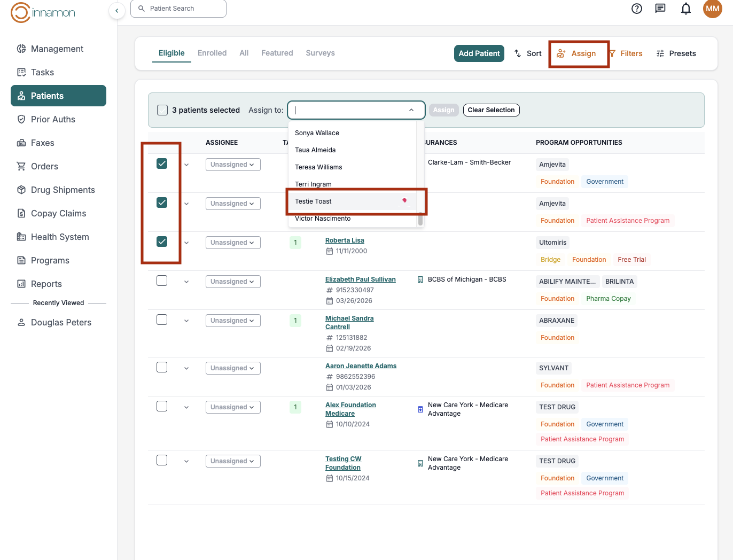Expand the Alex Foundation Medicare row chevron

(x=186, y=407)
